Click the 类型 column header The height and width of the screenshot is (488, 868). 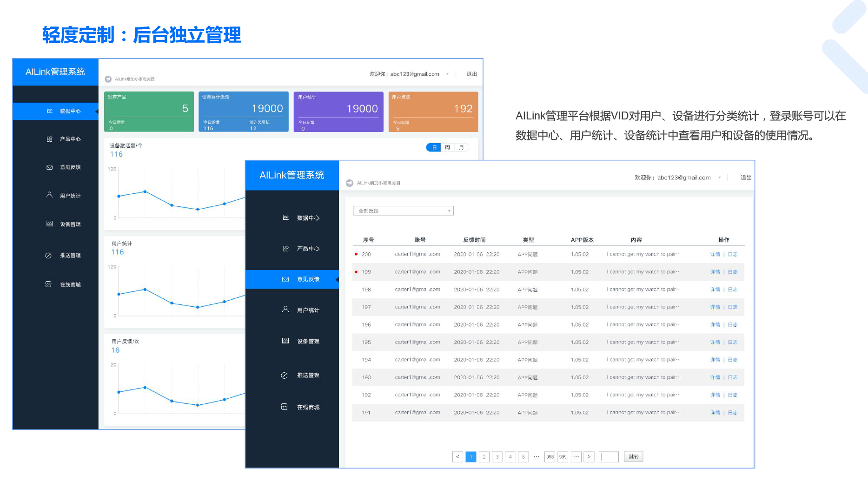click(528, 240)
